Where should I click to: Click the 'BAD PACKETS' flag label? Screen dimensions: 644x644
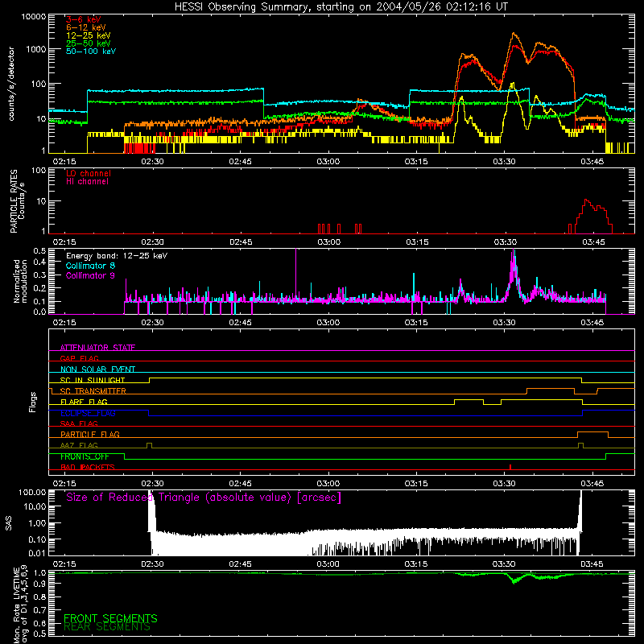(x=88, y=467)
